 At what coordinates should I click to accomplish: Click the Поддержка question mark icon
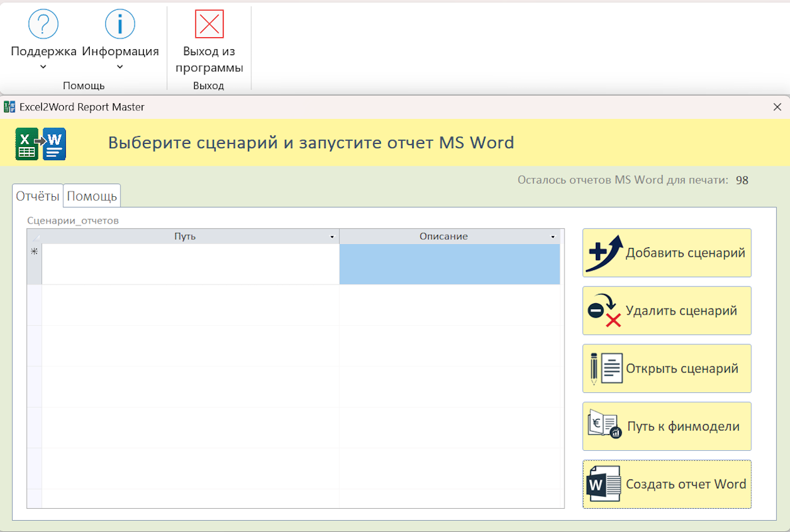tap(43, 24)
